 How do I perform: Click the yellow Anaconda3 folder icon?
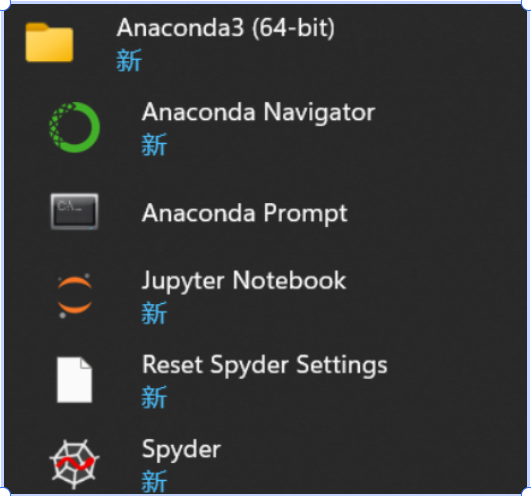tap(49, 42)
